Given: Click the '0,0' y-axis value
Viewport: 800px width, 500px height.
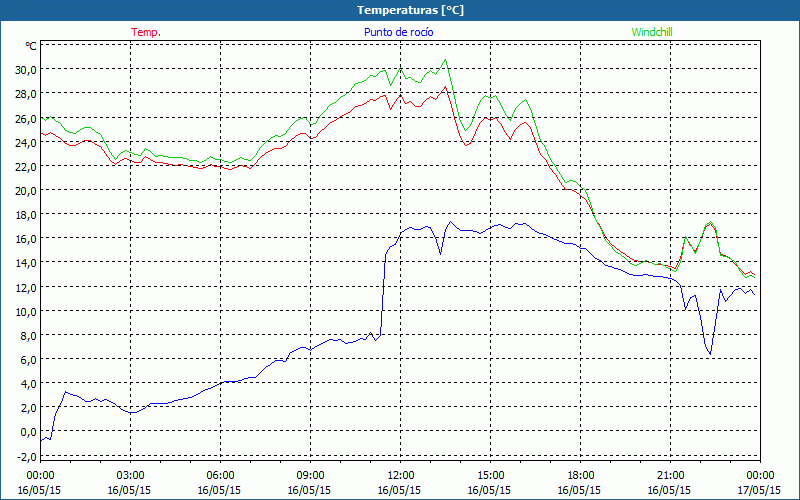Looking at the screenshot, I should pyautogui.click(x=28, y=432).
